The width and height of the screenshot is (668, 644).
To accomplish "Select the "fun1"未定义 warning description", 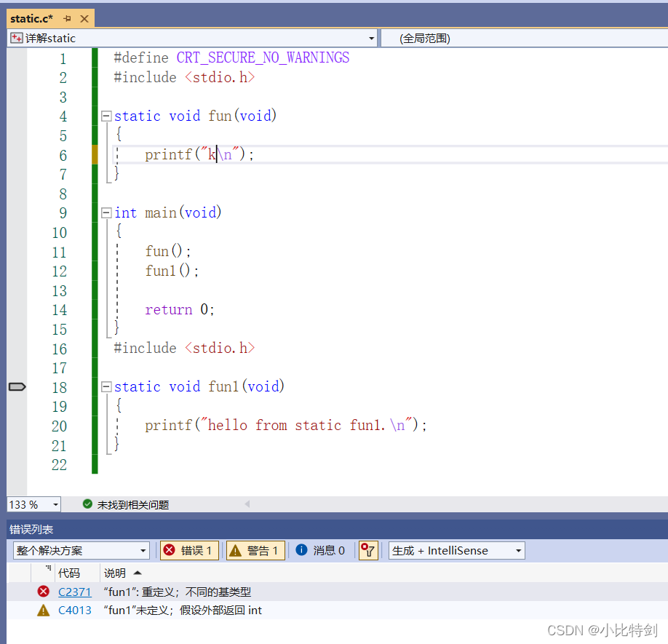I will 183,611.
